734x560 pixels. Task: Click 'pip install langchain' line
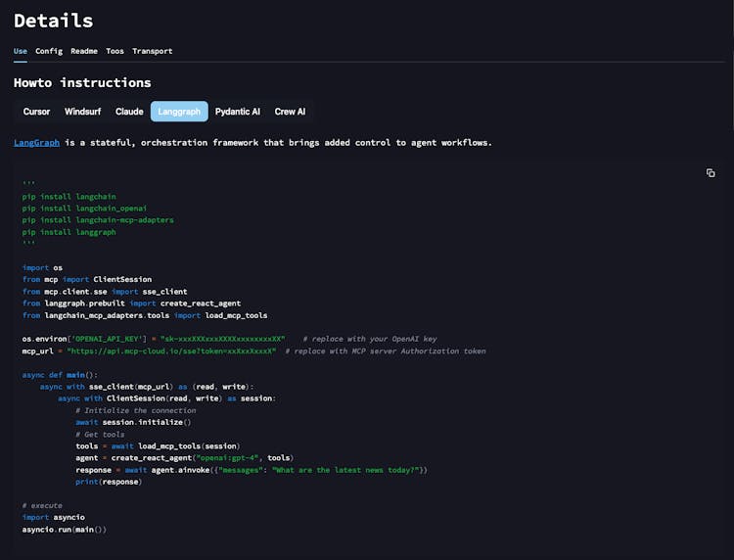69,197
